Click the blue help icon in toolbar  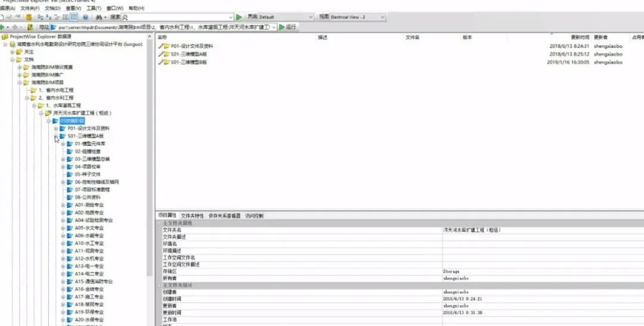(85, 17)
